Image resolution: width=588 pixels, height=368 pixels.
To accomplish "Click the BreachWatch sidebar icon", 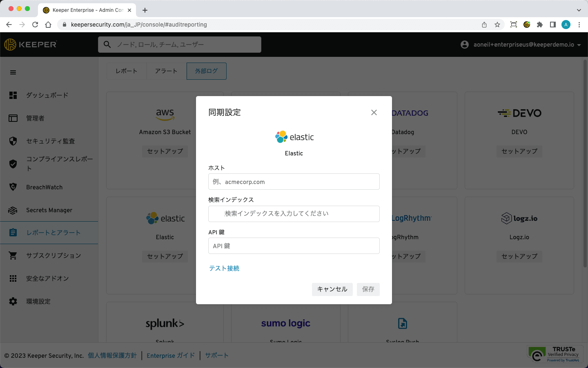I will (13, 187).
